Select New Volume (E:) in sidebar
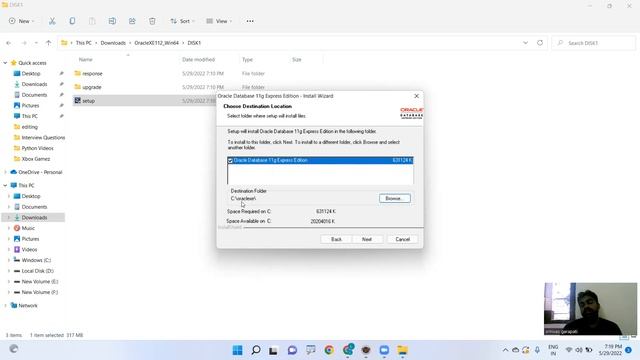Viewport: 640px width, 360px height. pyautogui.click(x=40, y=281)
